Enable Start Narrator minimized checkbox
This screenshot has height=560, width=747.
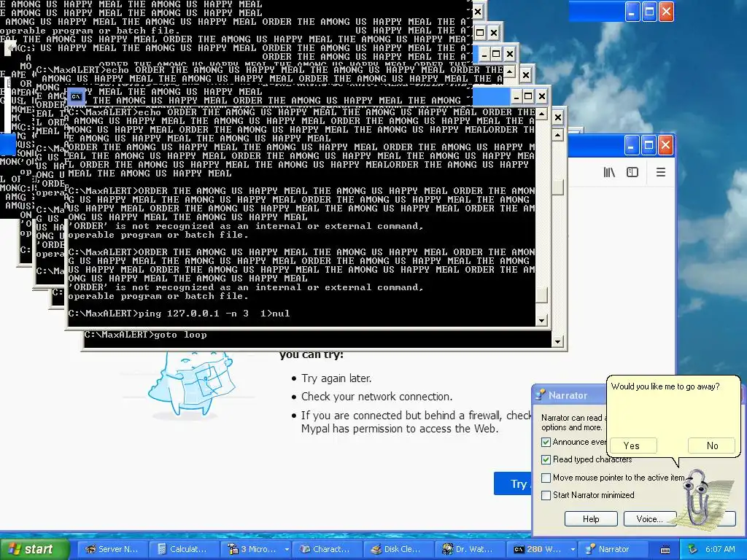[x=546, y=495]
